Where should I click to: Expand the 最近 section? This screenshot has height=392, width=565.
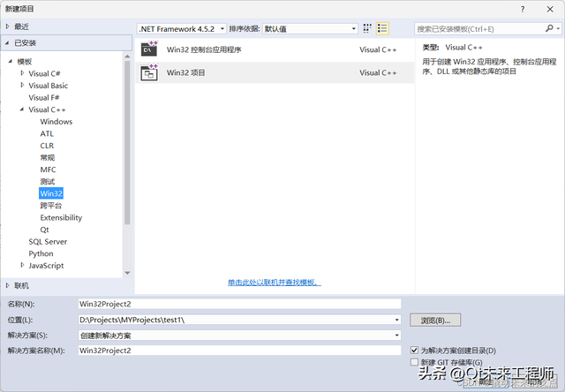coord(8,26)
